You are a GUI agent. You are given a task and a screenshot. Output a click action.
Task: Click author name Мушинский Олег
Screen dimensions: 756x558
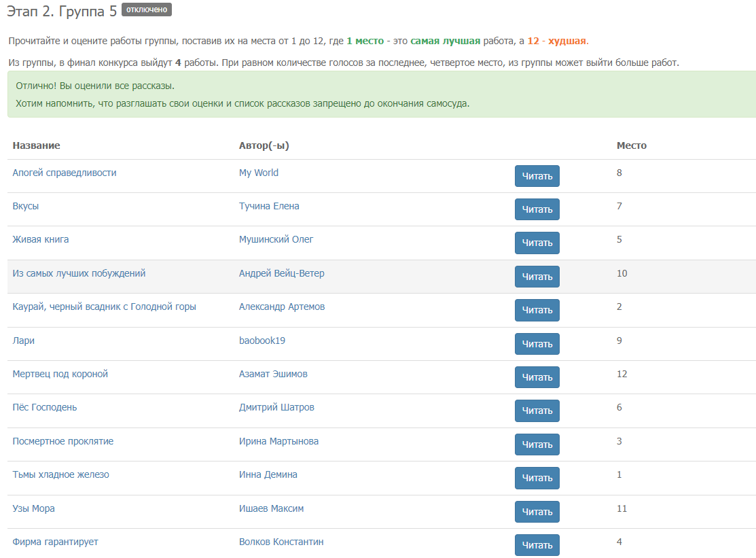coord(276,239)
